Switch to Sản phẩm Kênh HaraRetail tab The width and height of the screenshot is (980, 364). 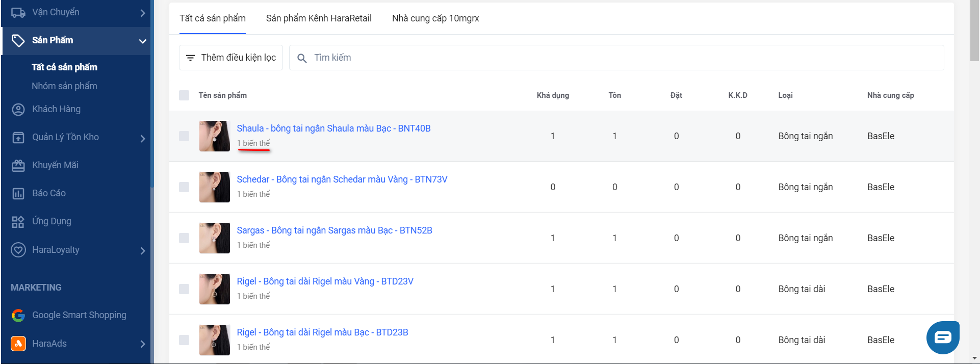coord(319,18)
